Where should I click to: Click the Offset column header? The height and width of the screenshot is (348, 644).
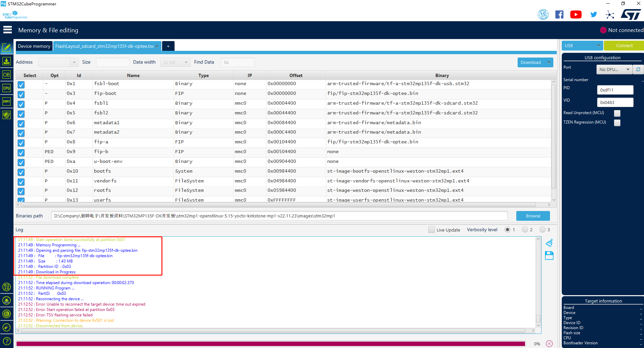click(296, 75)
